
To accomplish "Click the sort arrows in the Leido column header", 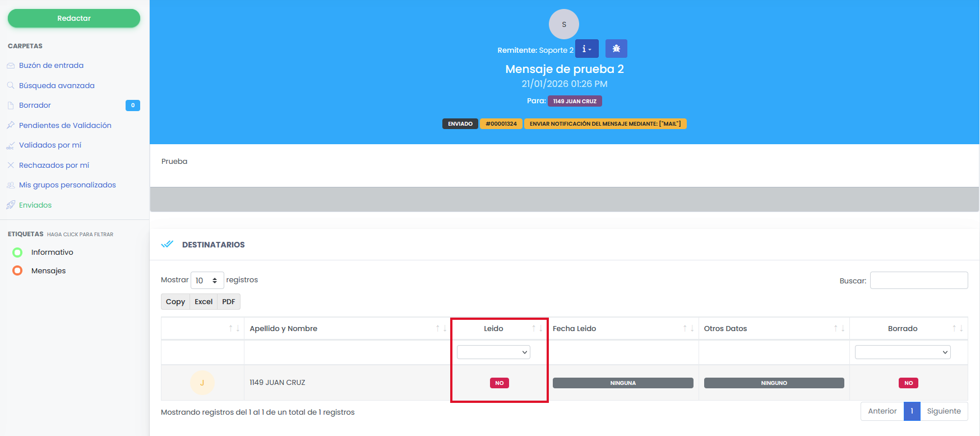I will [x=537, y=328].
